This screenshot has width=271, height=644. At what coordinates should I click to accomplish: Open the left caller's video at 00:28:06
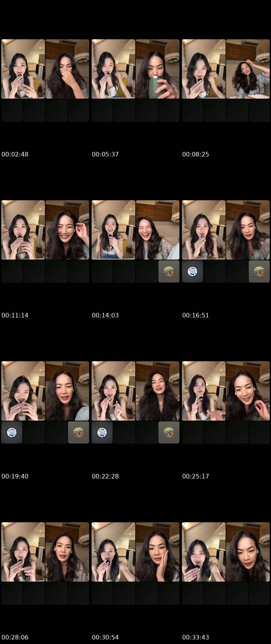click(23, 552)
